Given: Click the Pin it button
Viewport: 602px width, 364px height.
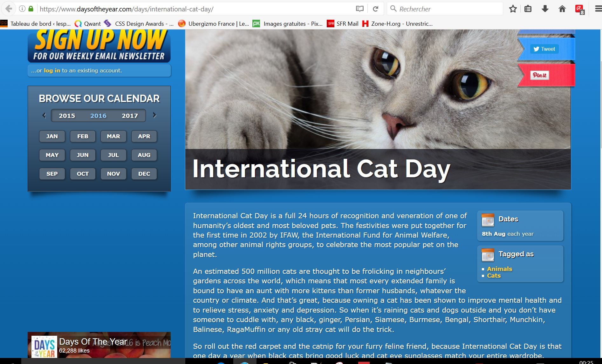Looking at the screenshot, I should point(539,75).
